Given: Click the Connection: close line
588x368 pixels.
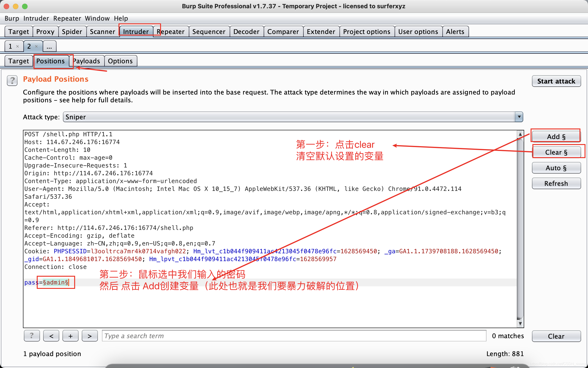Looking at the screenshot, I should tap(55, 267).
